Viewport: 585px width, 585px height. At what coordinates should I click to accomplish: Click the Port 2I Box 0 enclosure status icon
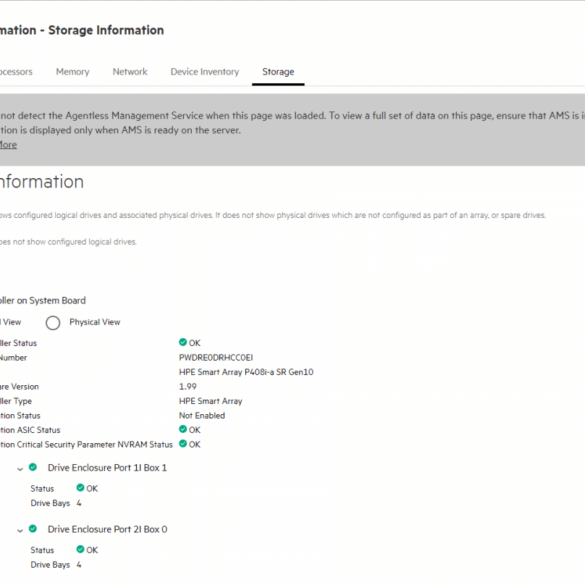33,529
